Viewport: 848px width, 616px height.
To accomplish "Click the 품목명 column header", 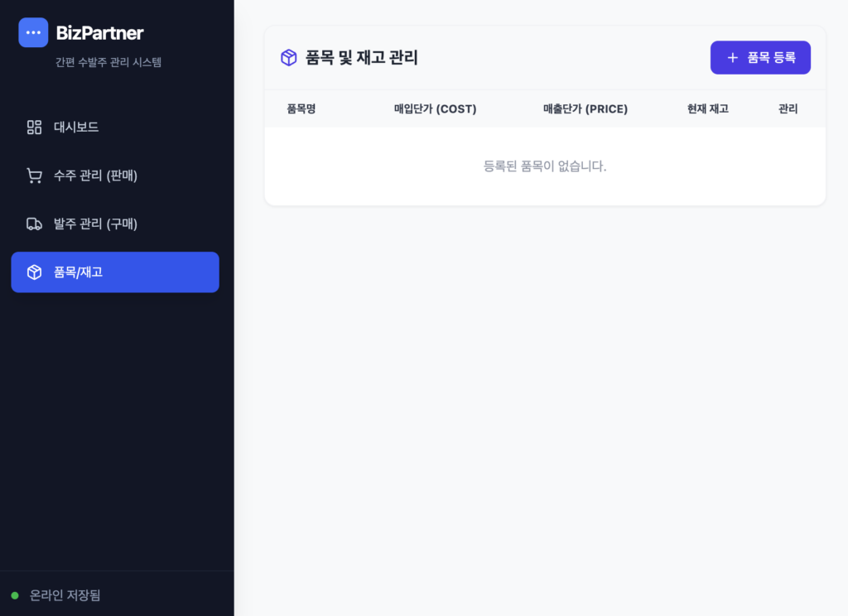I will 301,108.
